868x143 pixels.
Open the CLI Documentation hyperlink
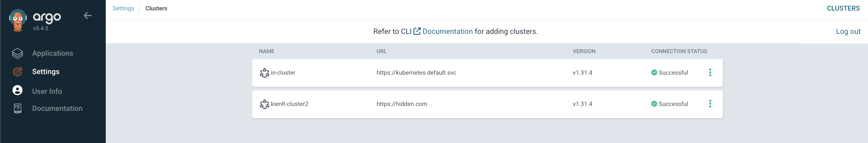(x=448, y=31)
